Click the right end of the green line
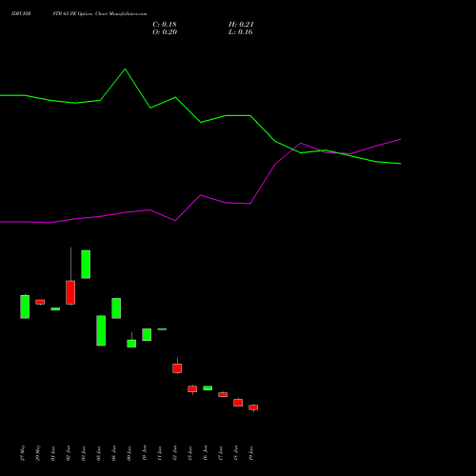476x476 pixels. 401,164
